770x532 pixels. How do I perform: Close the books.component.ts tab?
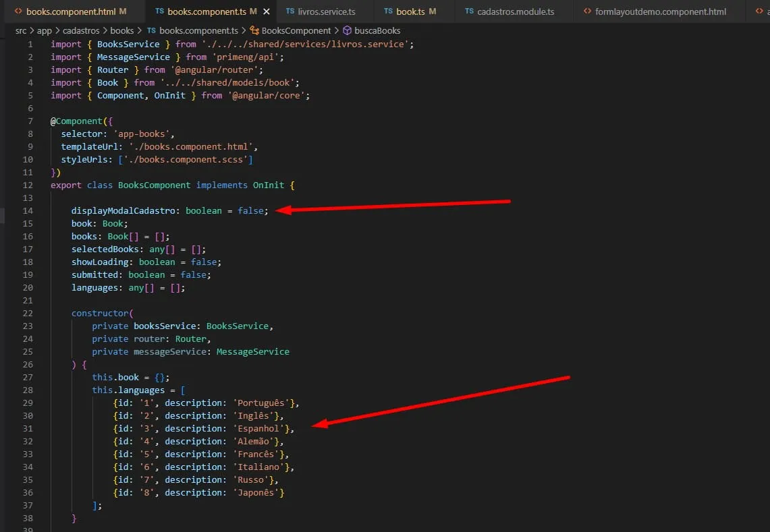(267, 11)
